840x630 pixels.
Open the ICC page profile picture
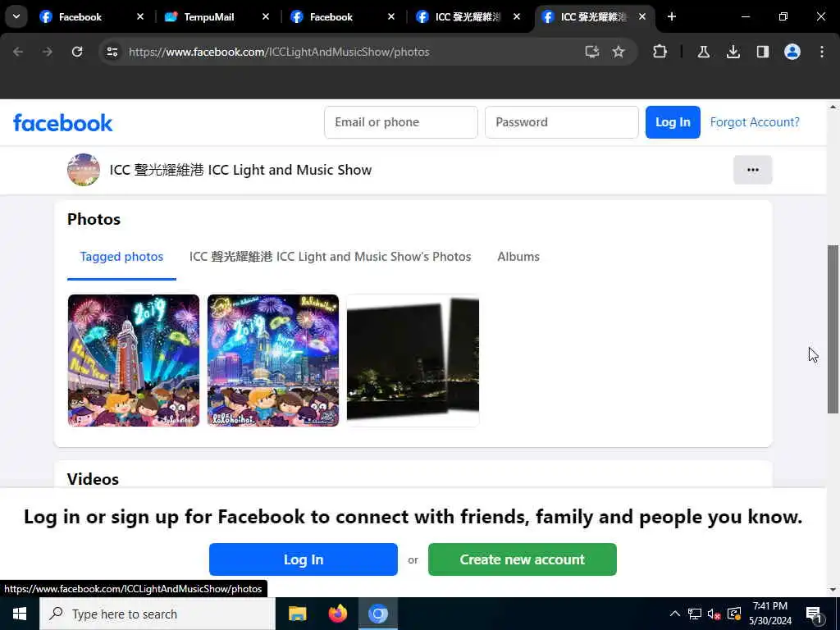(84, 170)
